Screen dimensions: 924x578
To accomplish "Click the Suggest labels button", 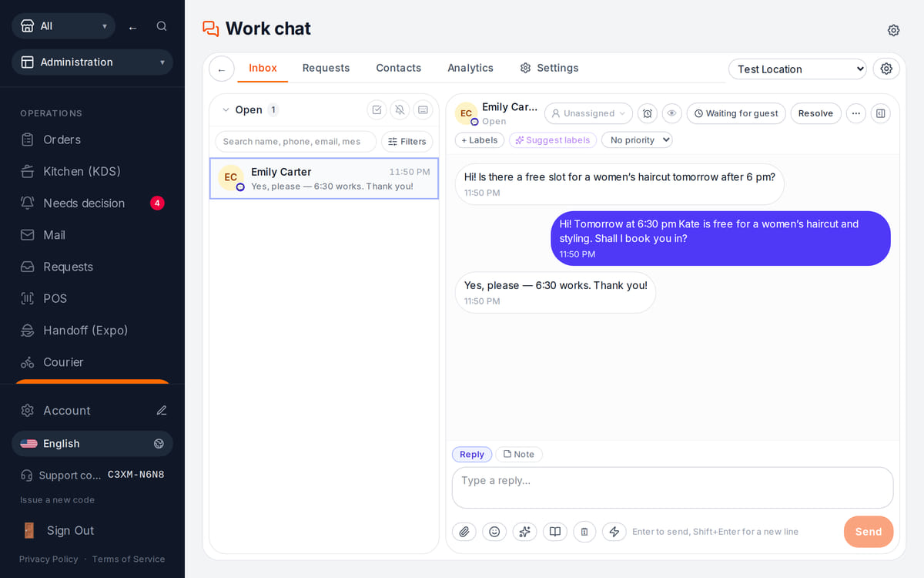I will click(x=553, y=140).
